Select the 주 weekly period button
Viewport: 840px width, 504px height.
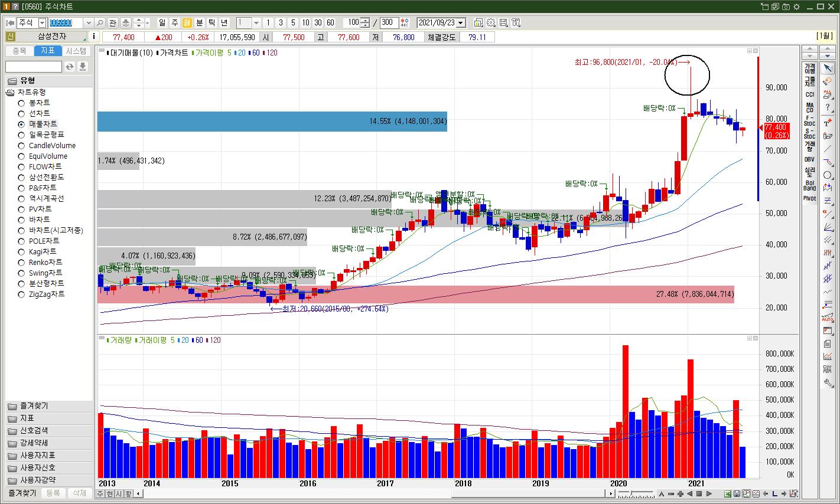click(174, 23)
